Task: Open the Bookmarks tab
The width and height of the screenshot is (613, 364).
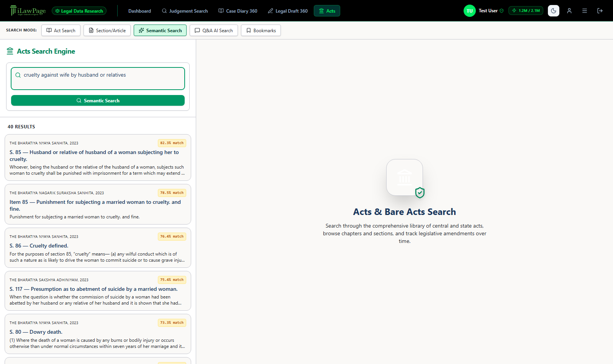Action: [x=261, y=30]
